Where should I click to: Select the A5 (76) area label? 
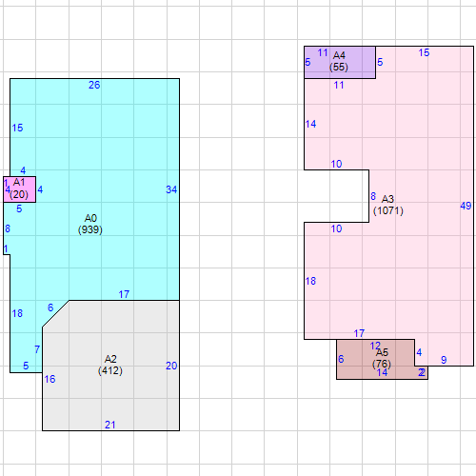coord(382,358)
